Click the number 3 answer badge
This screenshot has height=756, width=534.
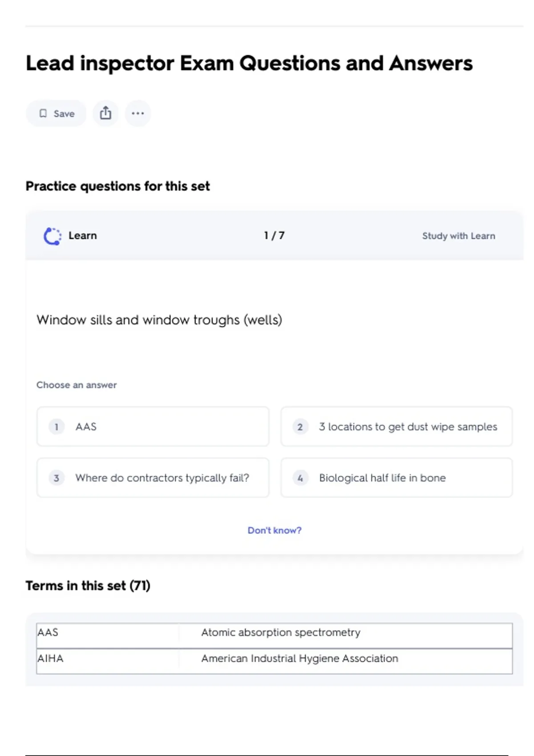pyautogui.click(x=57, y=478)
